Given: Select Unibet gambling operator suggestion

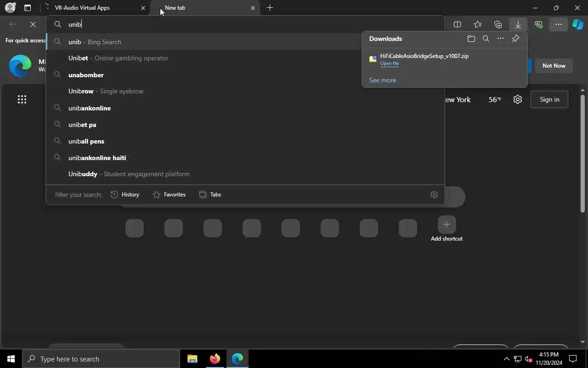Looking at the screenshot, I should [x=245, y=58].
